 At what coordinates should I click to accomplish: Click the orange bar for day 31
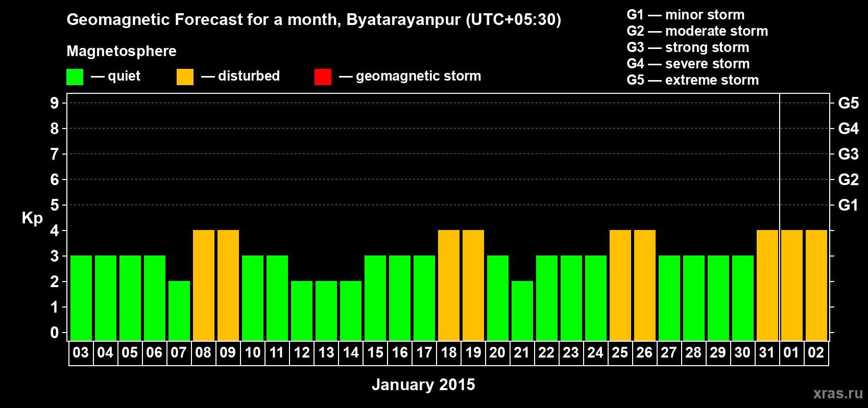(767, 285)
